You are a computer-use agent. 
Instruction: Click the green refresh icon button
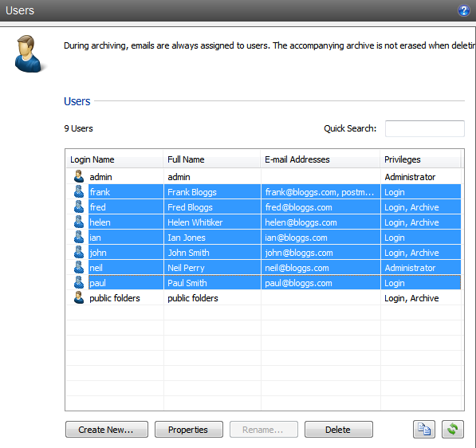(453, 429)
